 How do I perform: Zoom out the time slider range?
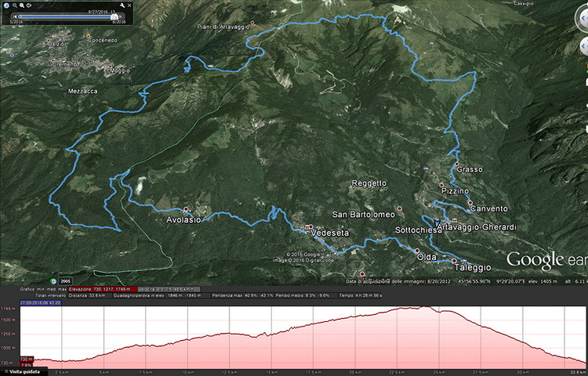[x=15, y=5]
